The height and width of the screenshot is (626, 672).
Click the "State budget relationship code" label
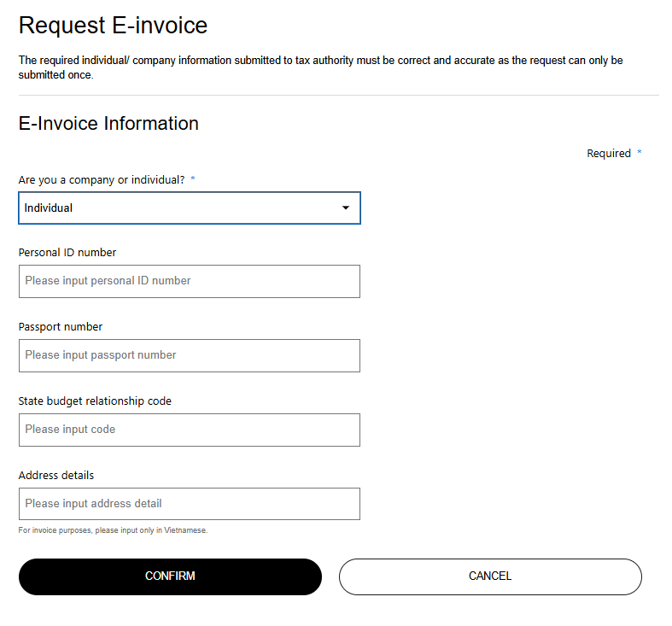[95, 401]
